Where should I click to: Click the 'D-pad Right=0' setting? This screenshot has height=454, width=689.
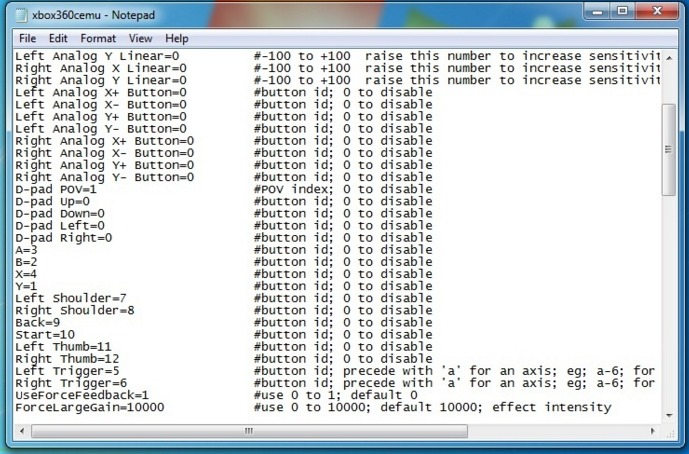click(x=64, y=238)
